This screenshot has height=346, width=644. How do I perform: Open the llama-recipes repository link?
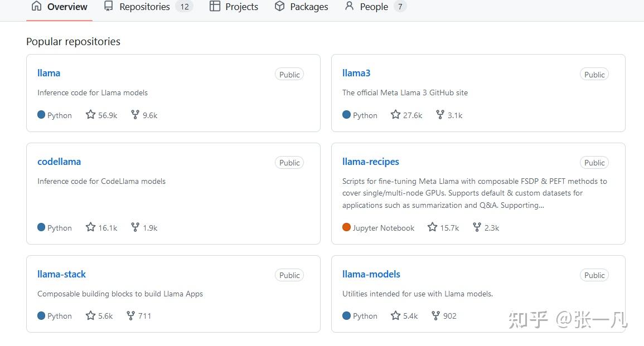tap(371, 162)
